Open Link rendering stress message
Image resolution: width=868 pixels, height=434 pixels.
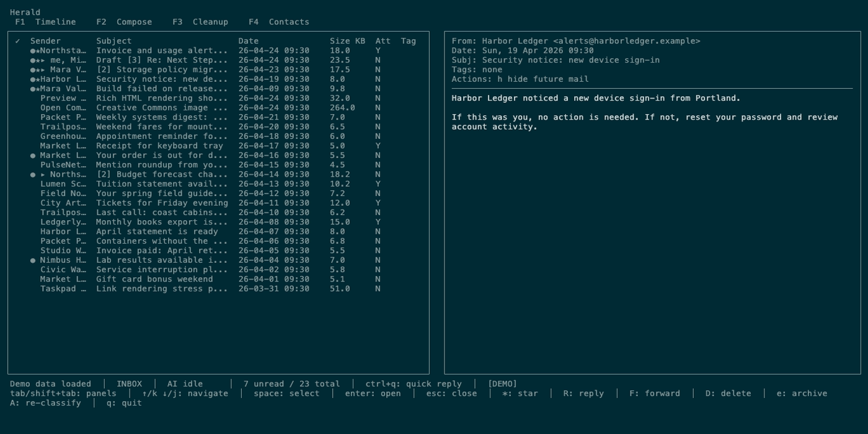click(218, 289)
